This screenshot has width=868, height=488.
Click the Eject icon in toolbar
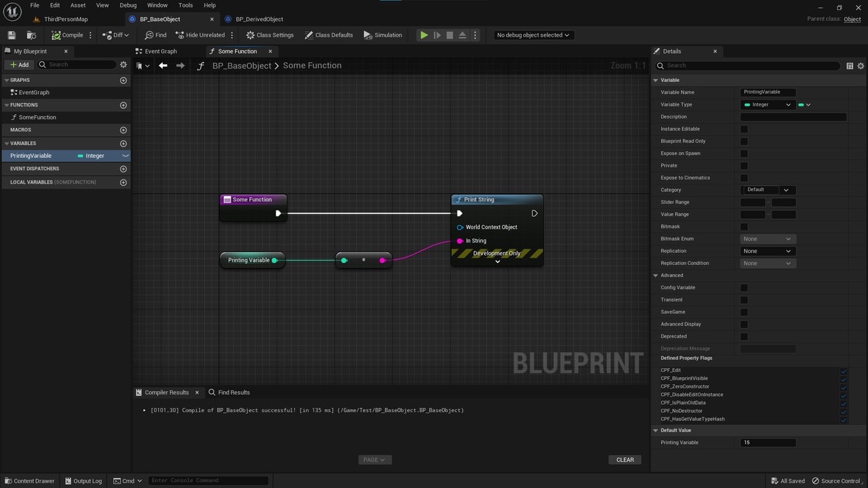coord(462,35)
